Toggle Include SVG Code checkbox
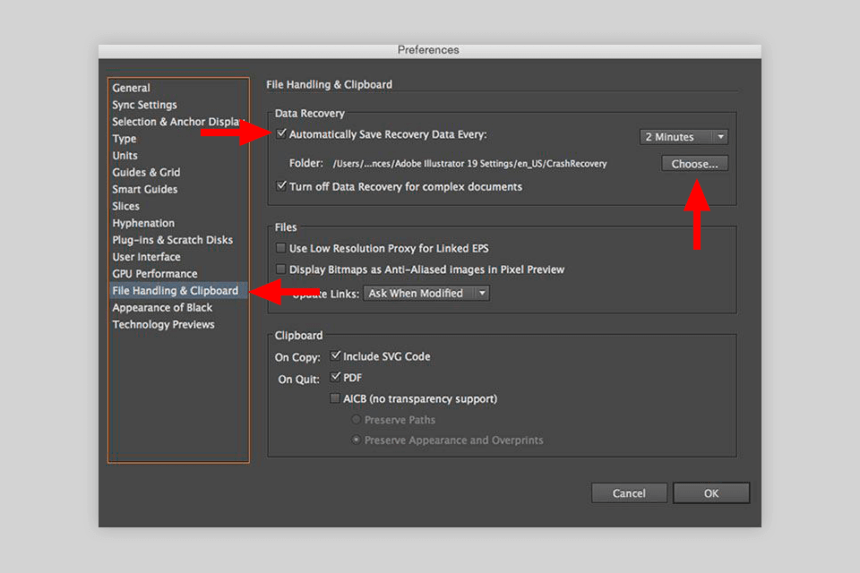 coord(336,355)
